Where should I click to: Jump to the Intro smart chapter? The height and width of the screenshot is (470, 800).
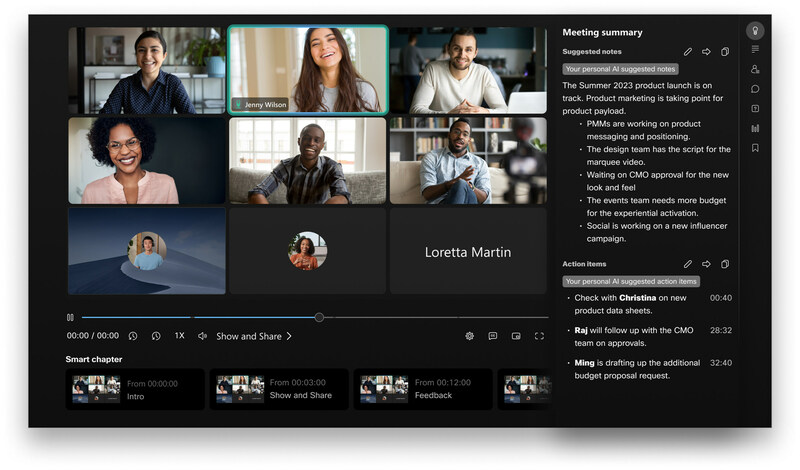135,389
